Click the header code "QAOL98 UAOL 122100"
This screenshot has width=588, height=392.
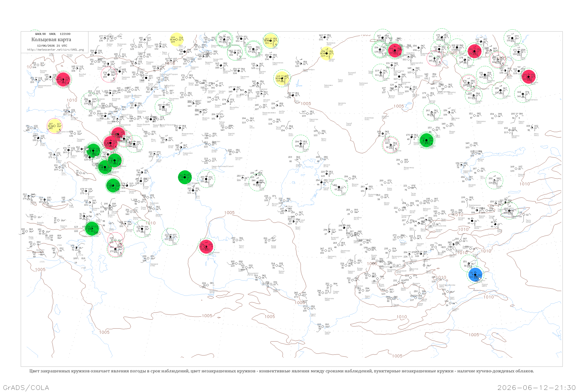pos(53,34)
